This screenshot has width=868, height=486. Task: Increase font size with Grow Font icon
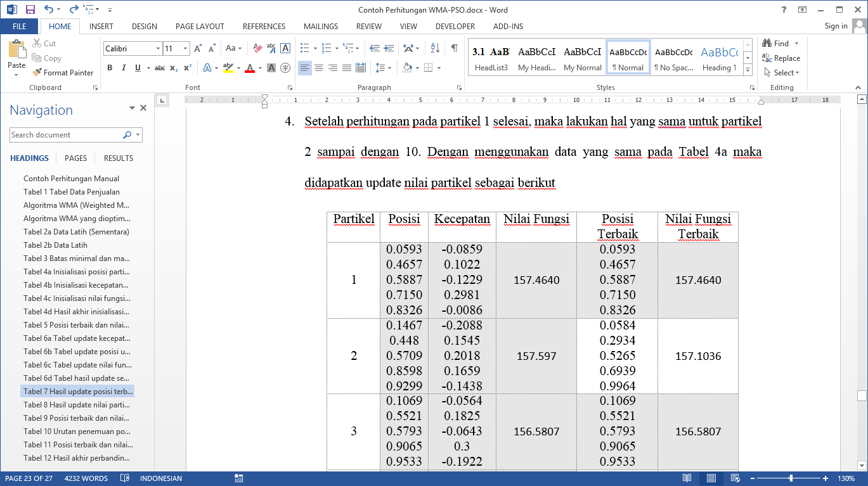[198, 48]
